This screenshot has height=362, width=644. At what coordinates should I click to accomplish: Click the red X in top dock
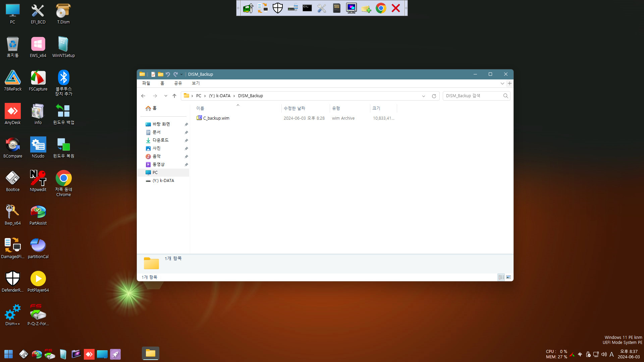[x=396, y=8]
